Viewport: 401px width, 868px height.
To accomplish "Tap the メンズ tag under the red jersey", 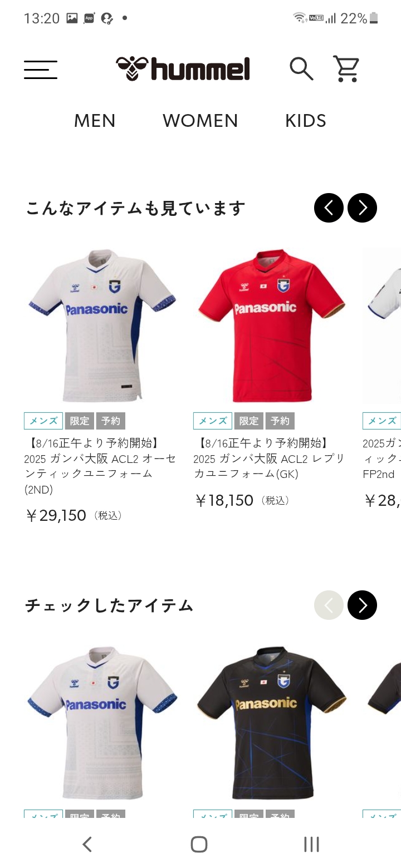I will (x=212, y=421).
